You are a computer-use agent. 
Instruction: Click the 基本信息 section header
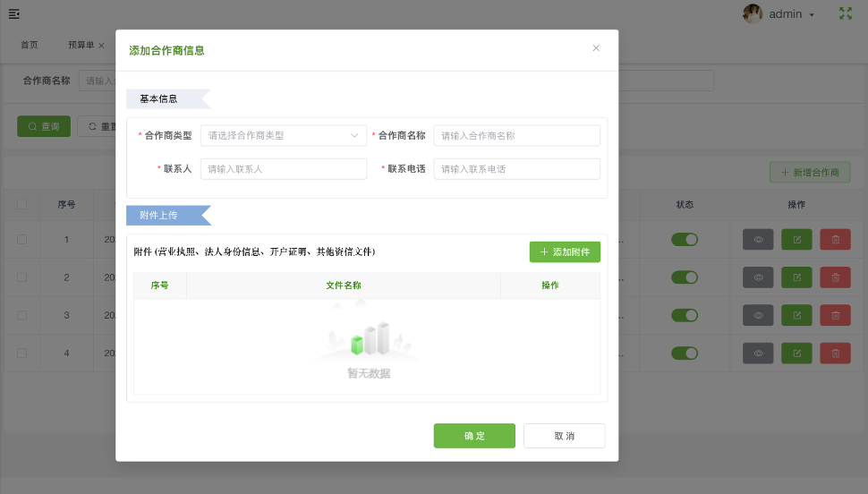pos(168,99)
